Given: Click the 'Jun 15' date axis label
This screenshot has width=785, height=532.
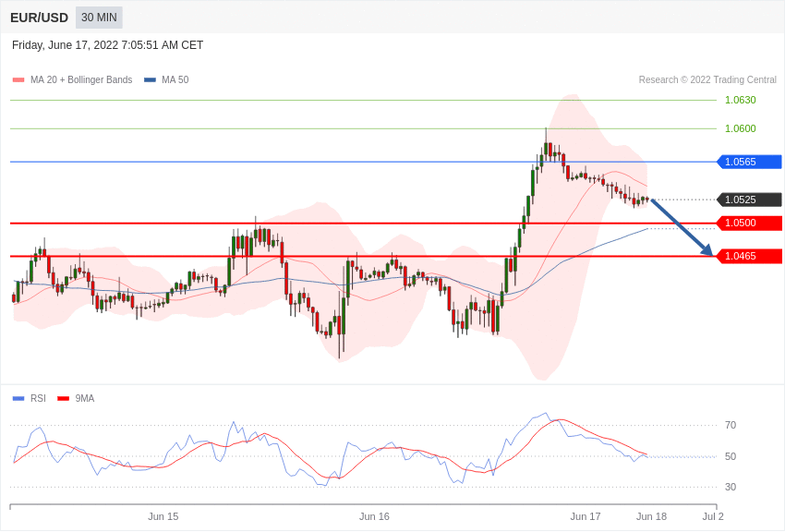Looking at the screenshot, I should point(163,516).
